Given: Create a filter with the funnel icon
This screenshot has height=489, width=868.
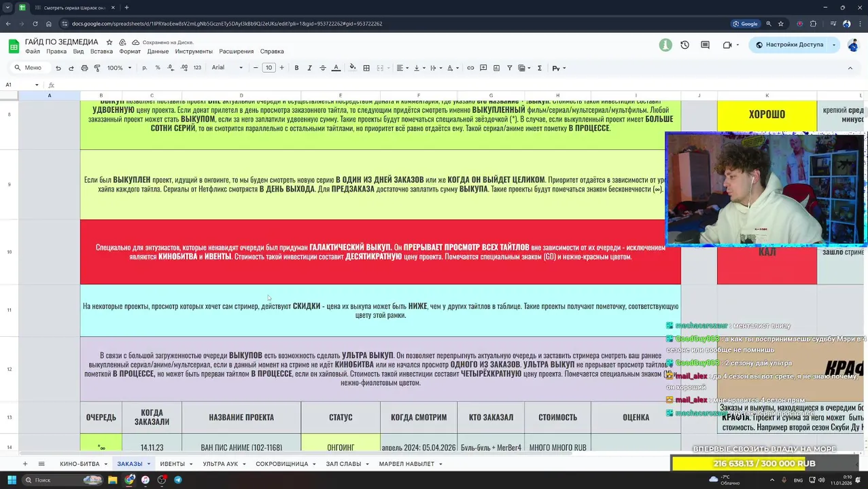Looking at the screenshot, I should [509, 68].
